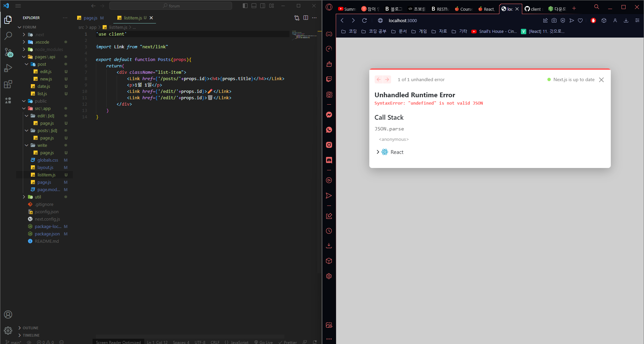This screenshot has width=644, height=344.
Task: Expand the util folder
Action: [24, 197]
